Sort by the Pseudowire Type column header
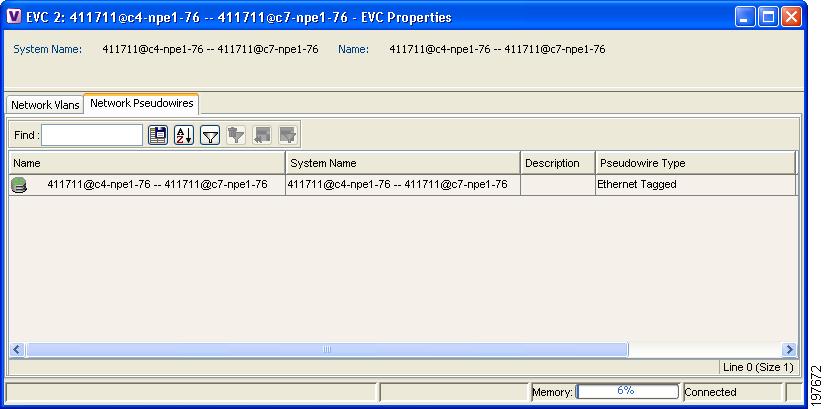824x409 pixels. click(696, 163)
